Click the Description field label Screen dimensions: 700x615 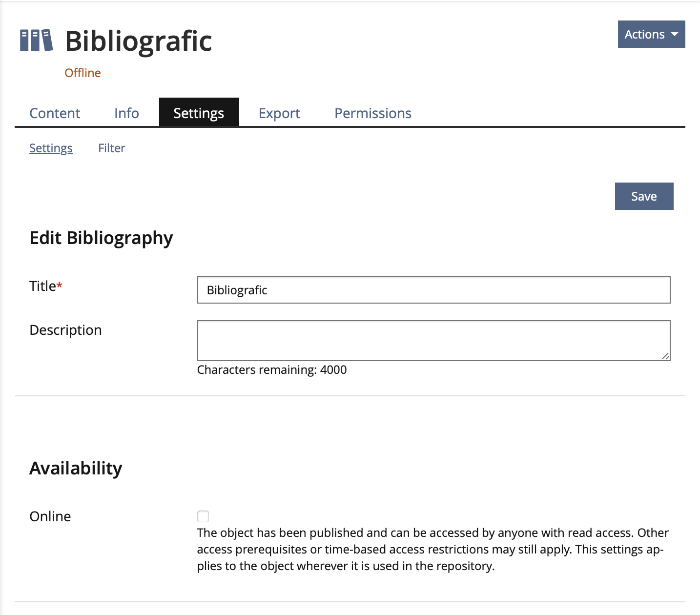(x=65, y=330)
